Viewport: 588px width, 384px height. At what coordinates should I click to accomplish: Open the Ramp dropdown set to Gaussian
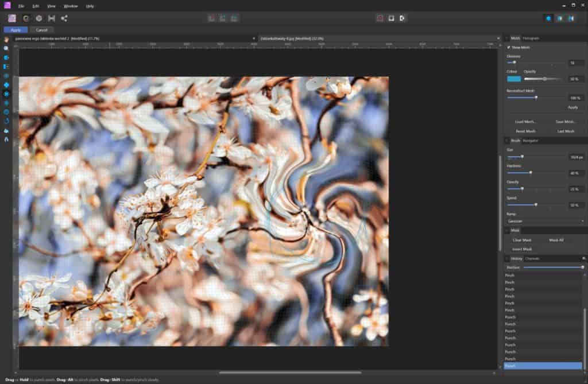pos(544,221)
